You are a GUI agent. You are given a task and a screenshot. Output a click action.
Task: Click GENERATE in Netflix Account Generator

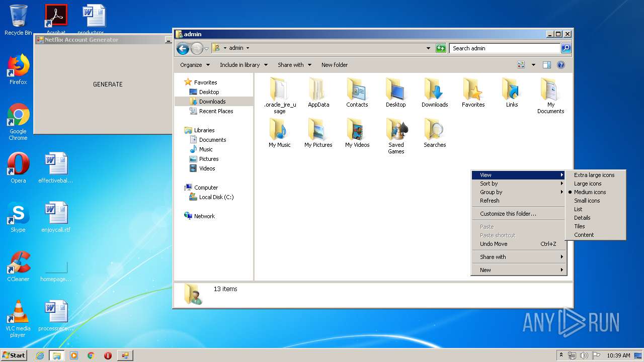click(108, 84)
